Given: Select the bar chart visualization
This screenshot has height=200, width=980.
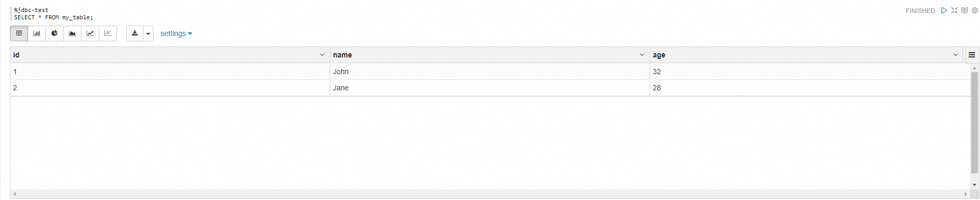Looking at the screenshot, I should click(37, 33).
